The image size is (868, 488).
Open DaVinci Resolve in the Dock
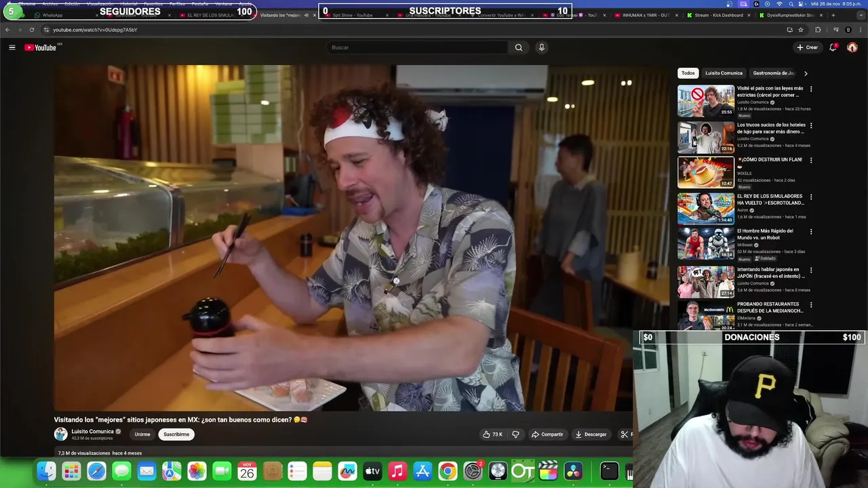click(573, 471)
